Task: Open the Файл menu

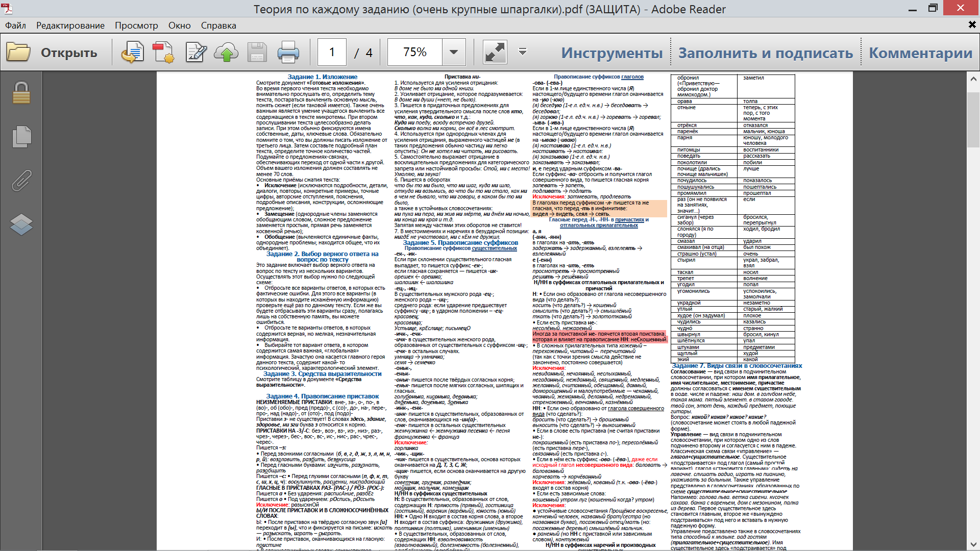Action: [15, 26]
